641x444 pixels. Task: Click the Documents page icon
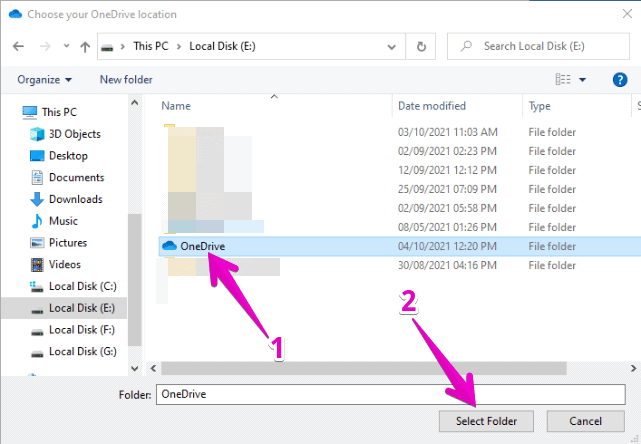pyautogui.click(x=37, y=177)
